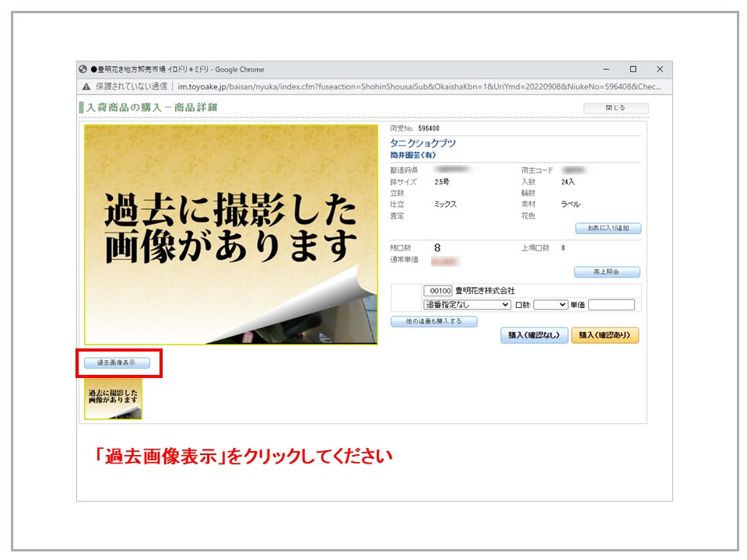Viewport: 747px width, 560px height.
Task: Click 他の追番も購入する button
Action: 433,321
